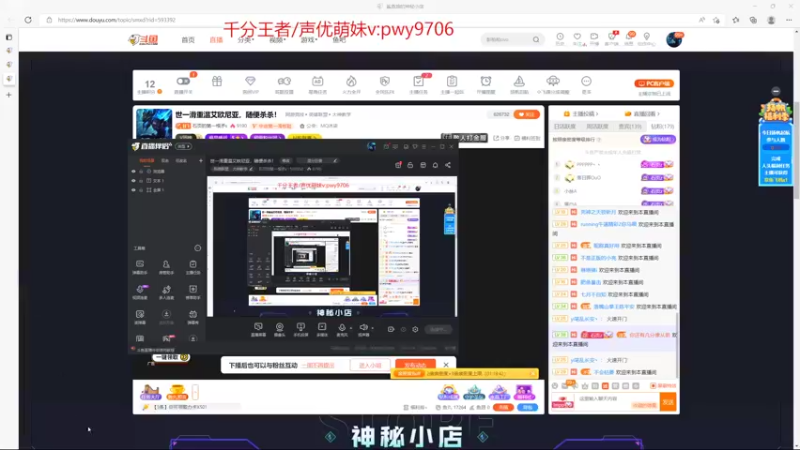Screen dimensions: 800x450
Task: Open the alarm clock reminder icon
Action: point(486,81)
